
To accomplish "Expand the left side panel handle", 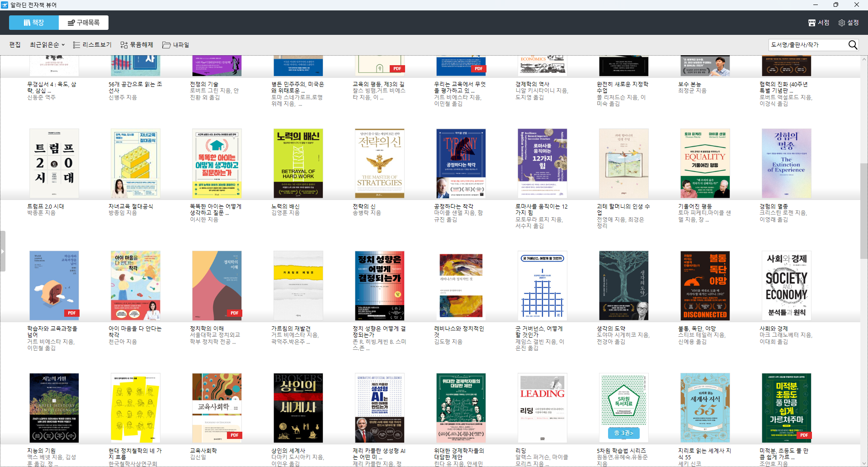I will tap(3, 251).
